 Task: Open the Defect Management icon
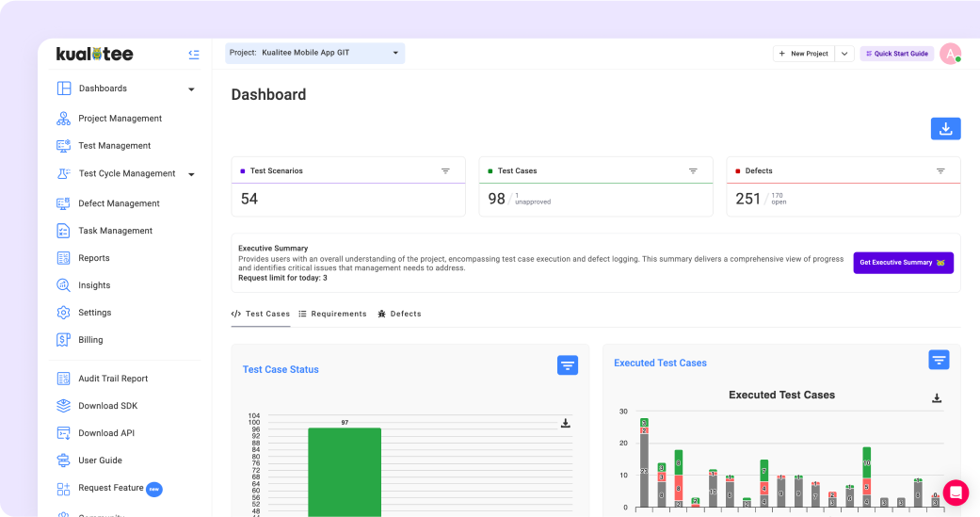click(64, 203)
